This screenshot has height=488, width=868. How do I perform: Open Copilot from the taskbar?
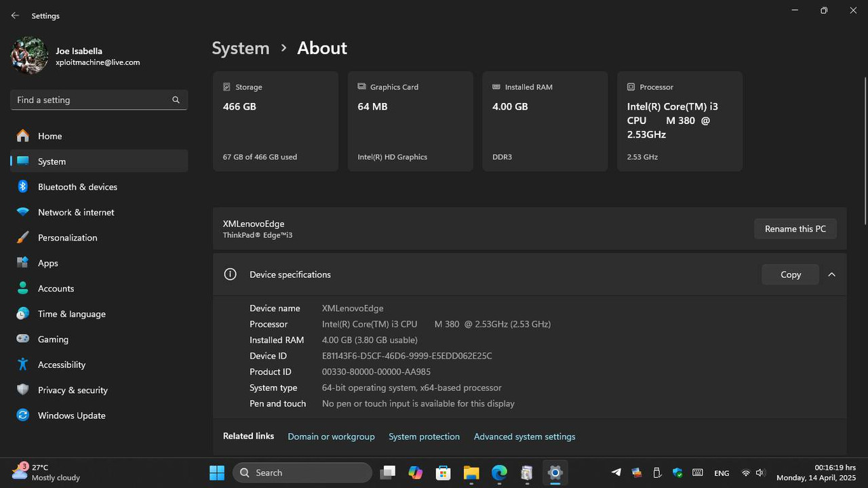(416, 472)
